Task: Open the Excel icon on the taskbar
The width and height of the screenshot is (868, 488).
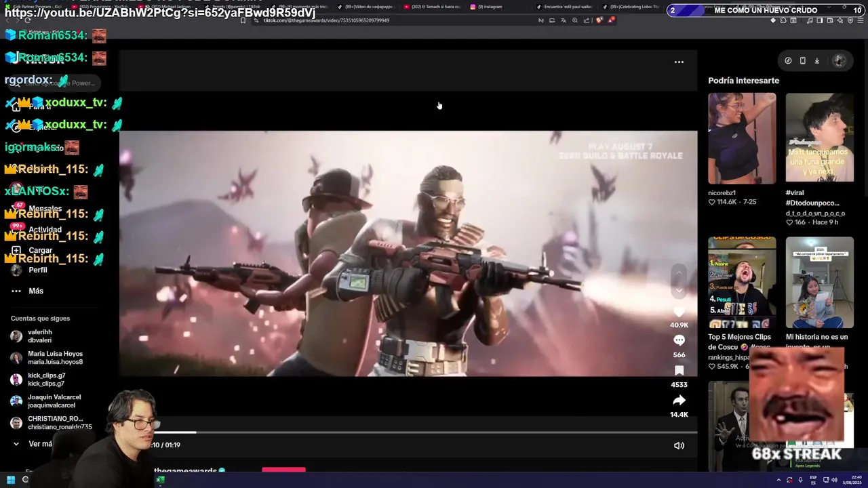Action: (x=160, y=480)
